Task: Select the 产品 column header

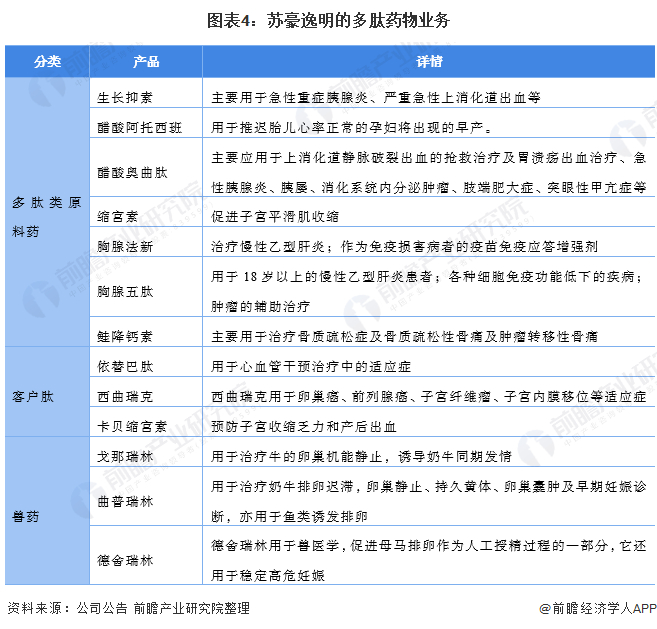Action: [x=146, y=62]
